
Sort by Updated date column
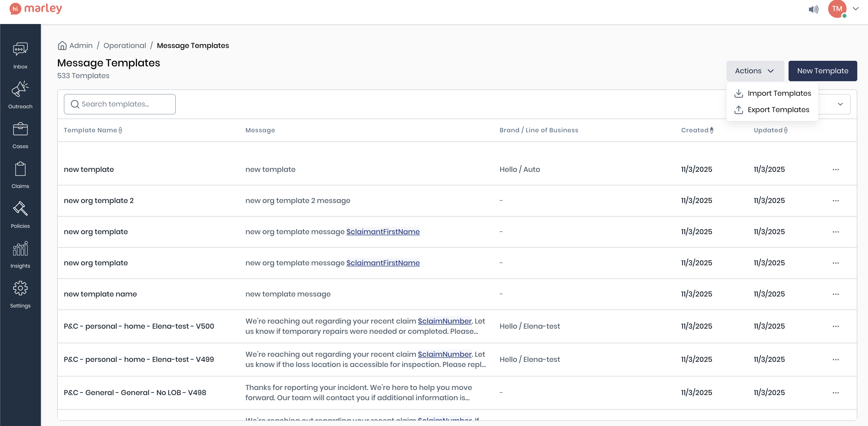(x=770, y=130)
